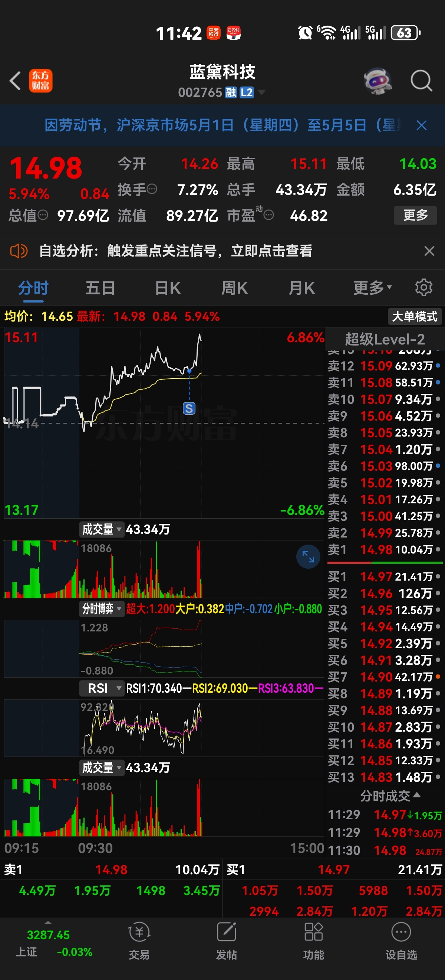Image resolution: width=445 pixels, height=980 pixels.
Task: Tap the info icon next to 总值
Action: [x=43, y=215]
